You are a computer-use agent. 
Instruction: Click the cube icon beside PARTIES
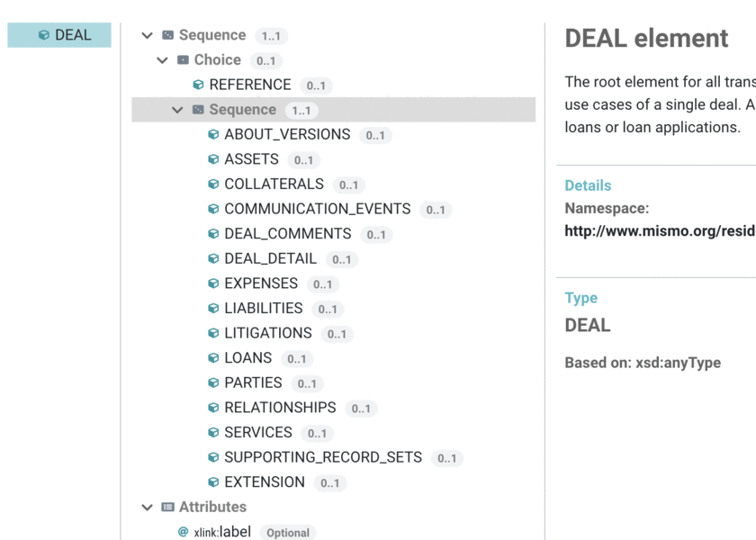click(x=212, y=382)
